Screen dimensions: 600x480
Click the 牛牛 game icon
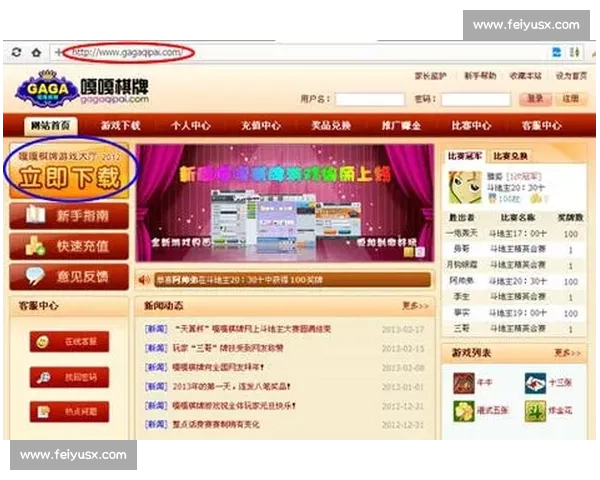click(464, 383)
